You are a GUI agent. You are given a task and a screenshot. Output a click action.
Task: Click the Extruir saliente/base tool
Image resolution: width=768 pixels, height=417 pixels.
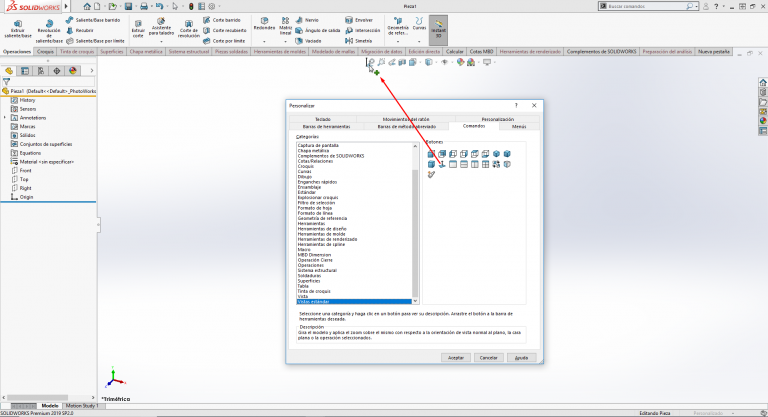[18, 29]
